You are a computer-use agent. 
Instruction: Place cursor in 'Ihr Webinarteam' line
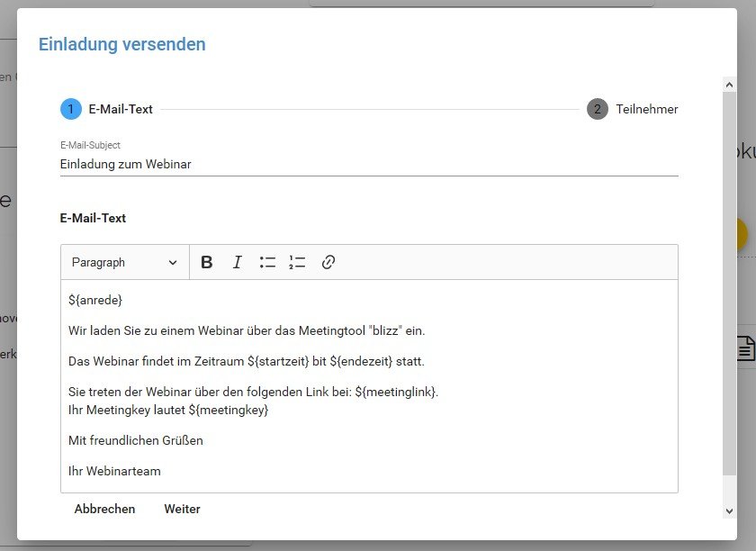click(114, 471)
